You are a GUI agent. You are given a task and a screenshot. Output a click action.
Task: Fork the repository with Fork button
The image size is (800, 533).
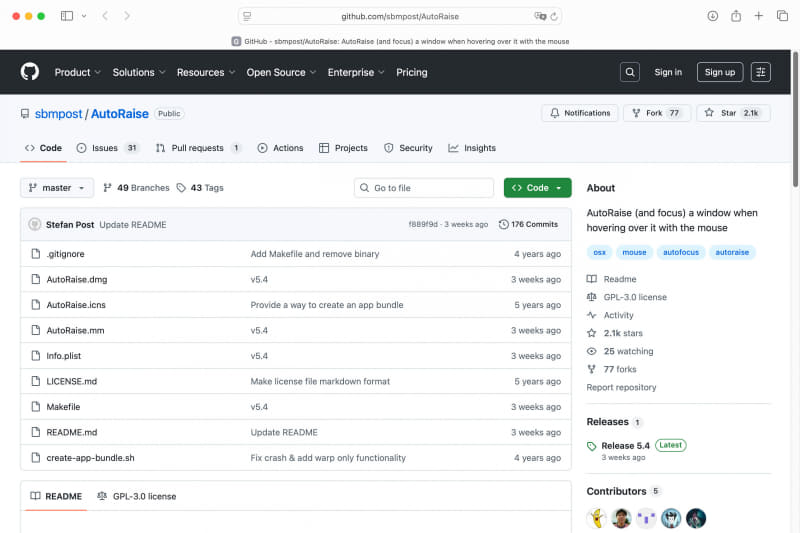click(x=657, y=113)
